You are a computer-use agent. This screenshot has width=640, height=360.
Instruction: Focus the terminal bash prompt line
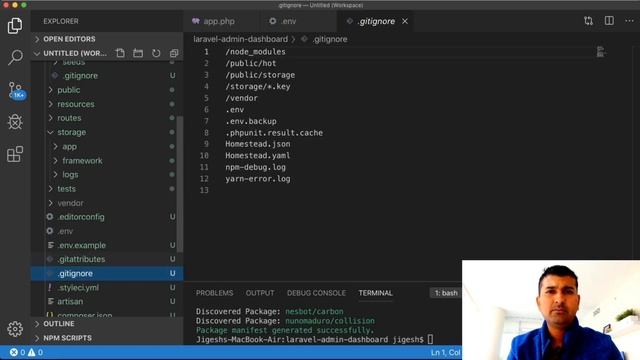click(314, 340)
